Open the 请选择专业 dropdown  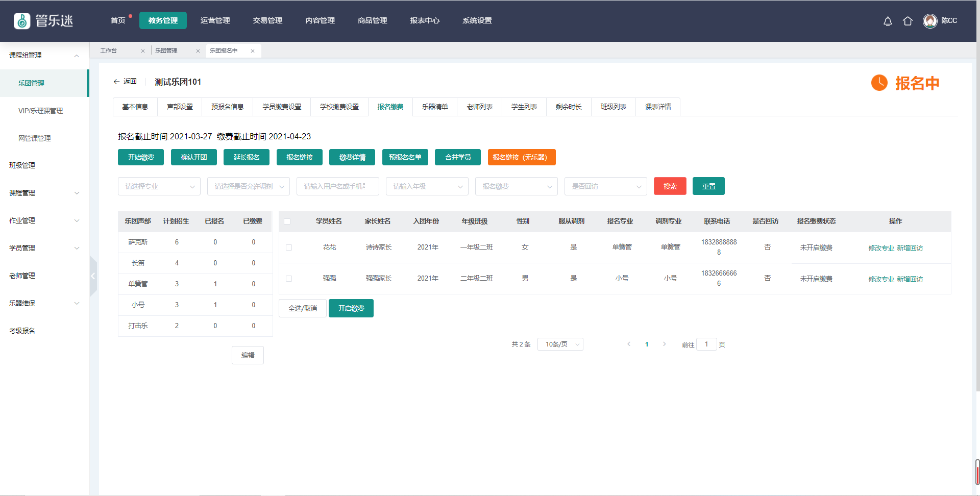click(x=159, y=186)
